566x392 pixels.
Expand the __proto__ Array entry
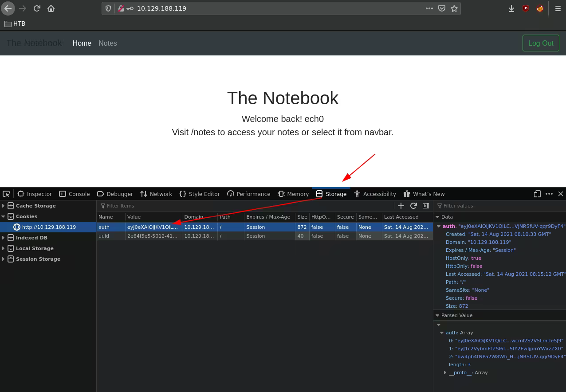[445, 372]
